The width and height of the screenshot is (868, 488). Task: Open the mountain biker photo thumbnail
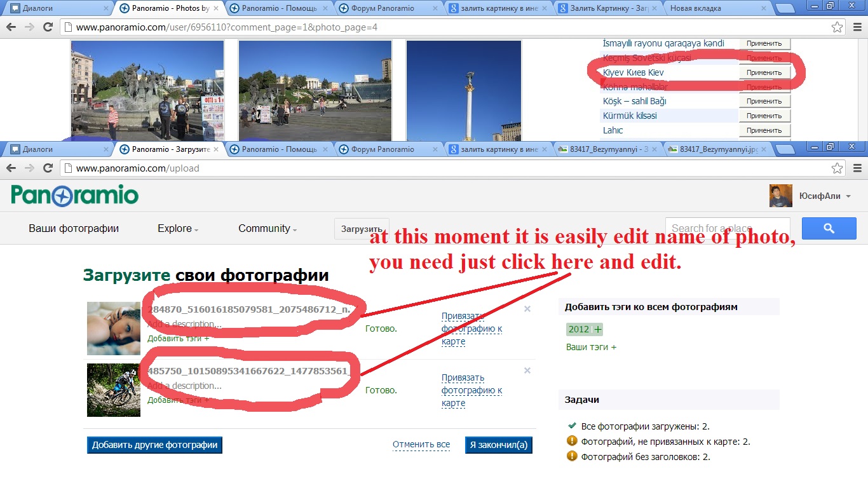pyautogui.click(x=114, y=390)
